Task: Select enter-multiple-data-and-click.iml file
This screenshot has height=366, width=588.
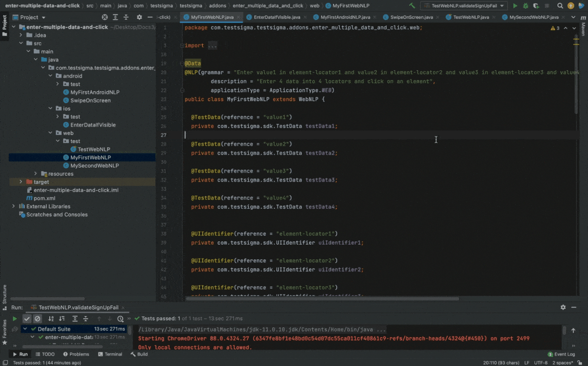Action: tap(76, 190)
